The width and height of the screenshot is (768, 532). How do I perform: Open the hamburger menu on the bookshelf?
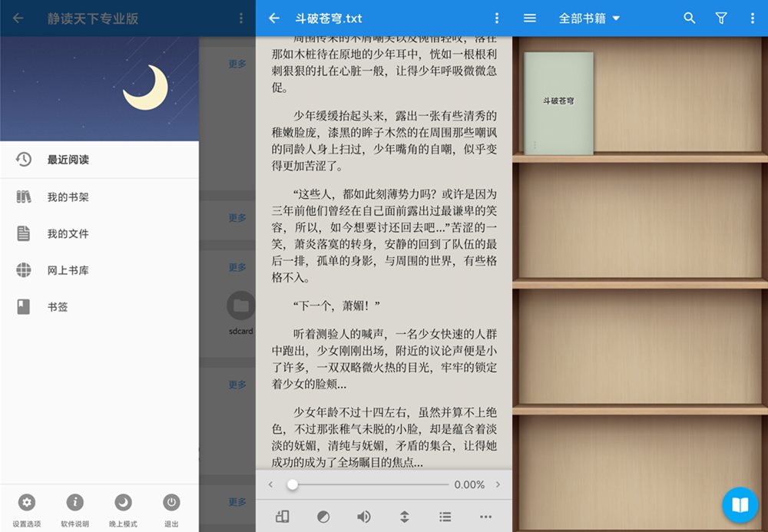click(x=529, y=18)
